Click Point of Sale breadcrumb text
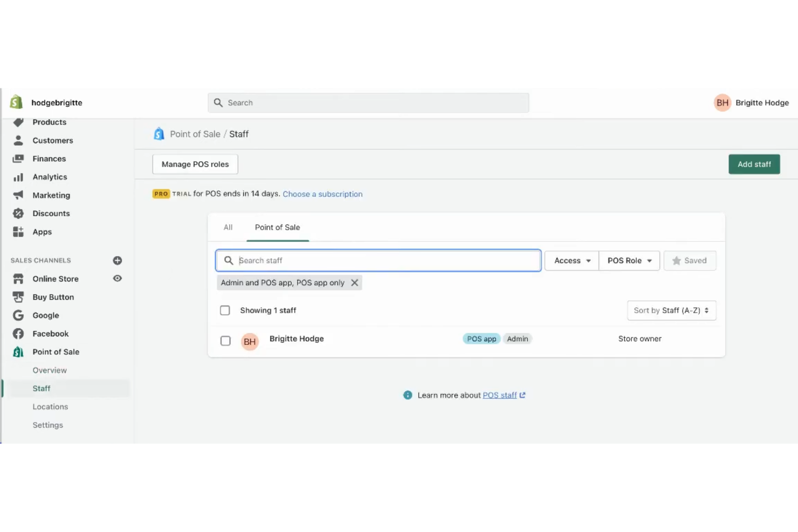Image resolution: width=798 pixels, height=532 pixels. click(195, 134)
